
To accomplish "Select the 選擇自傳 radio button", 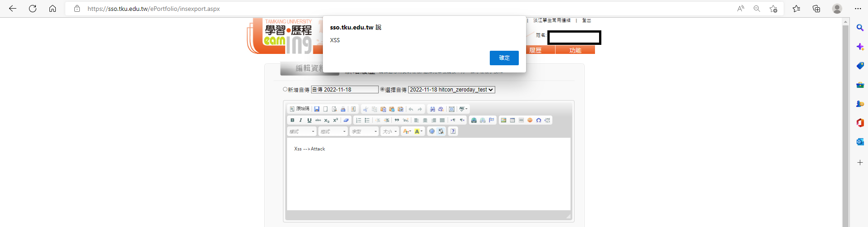I will (382, 90).
